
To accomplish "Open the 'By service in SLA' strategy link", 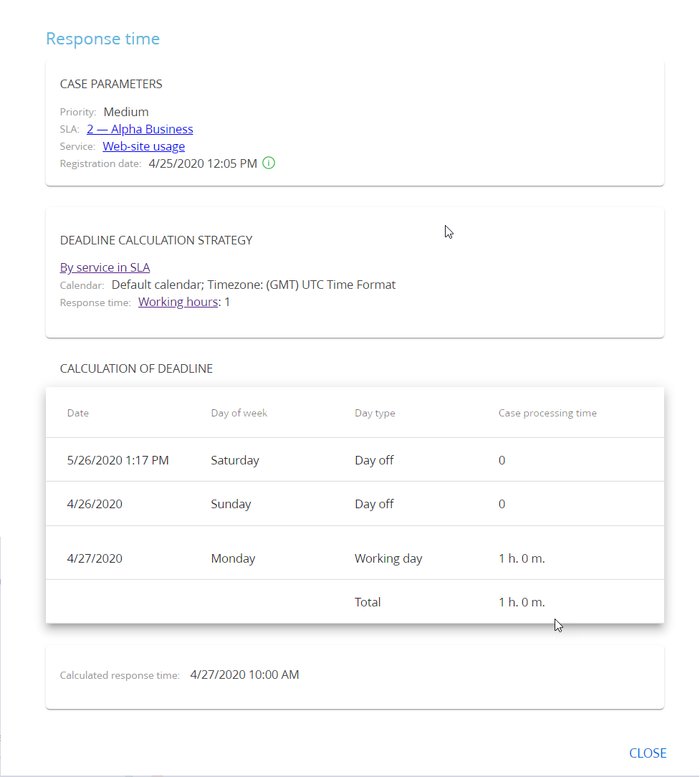I will tap(105, 267).
